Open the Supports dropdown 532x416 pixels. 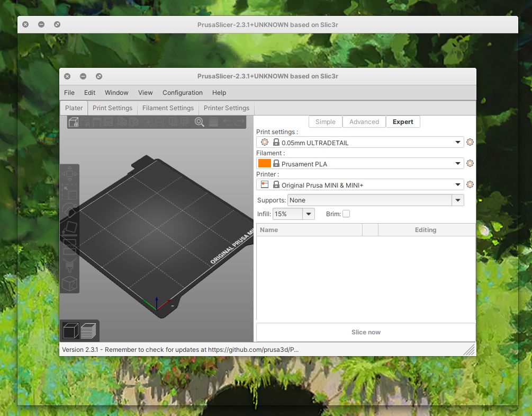tap(458, 200)
